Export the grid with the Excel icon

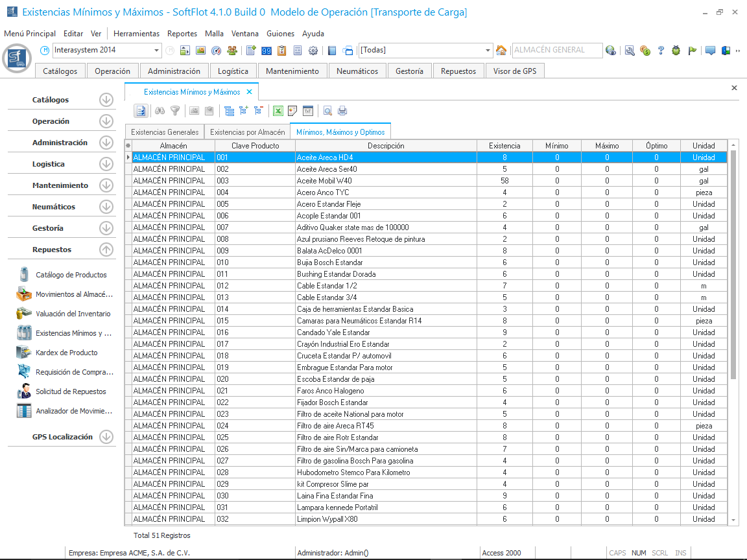278,111
